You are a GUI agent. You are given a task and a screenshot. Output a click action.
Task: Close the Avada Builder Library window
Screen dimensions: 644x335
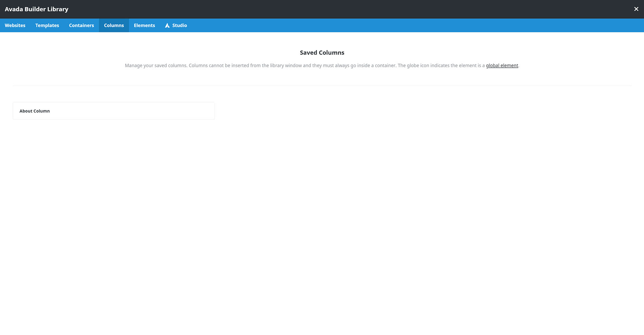point(636,9)
